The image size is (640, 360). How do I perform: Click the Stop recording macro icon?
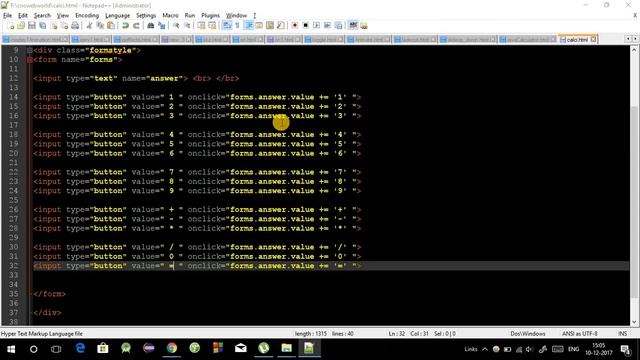(x=305, y=26)
